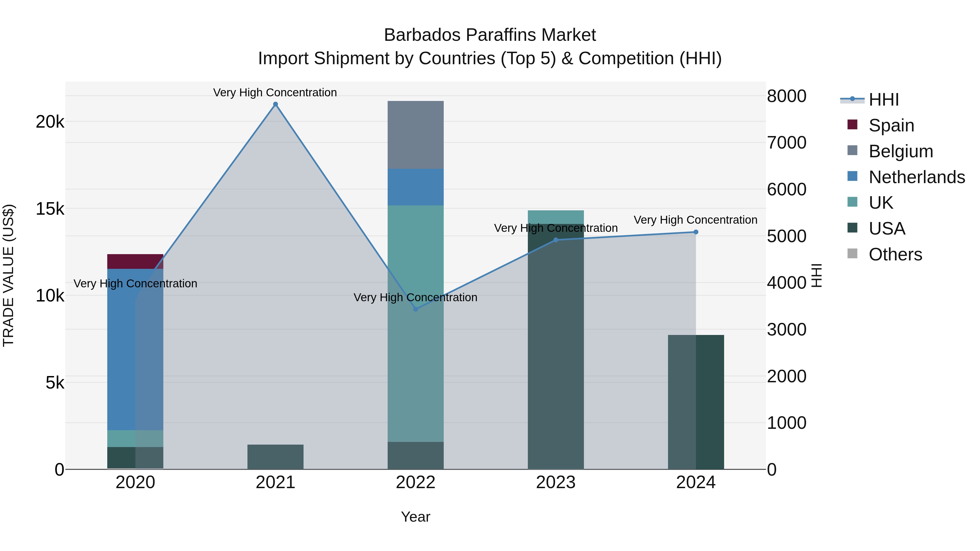The image size is (980, 551).
Task: Select the 2021 HHI data point
Action: (x=275, y=104)
